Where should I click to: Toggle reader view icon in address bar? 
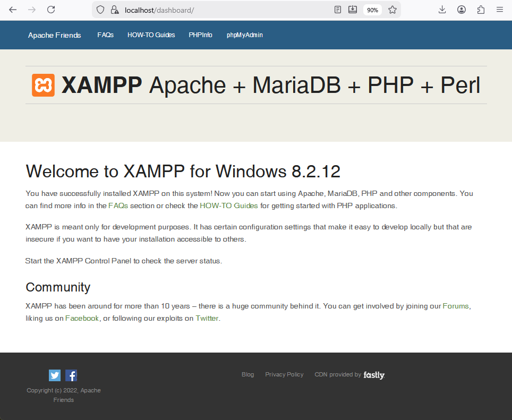338,10
